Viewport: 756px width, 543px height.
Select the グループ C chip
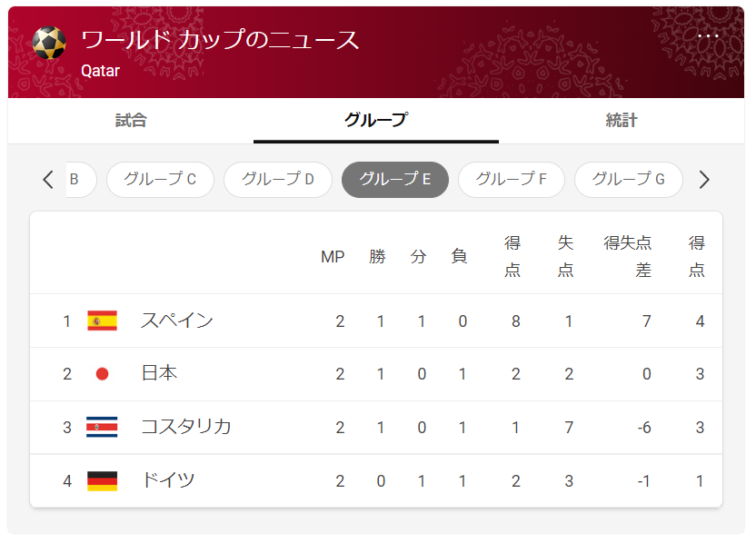(160, 180)
